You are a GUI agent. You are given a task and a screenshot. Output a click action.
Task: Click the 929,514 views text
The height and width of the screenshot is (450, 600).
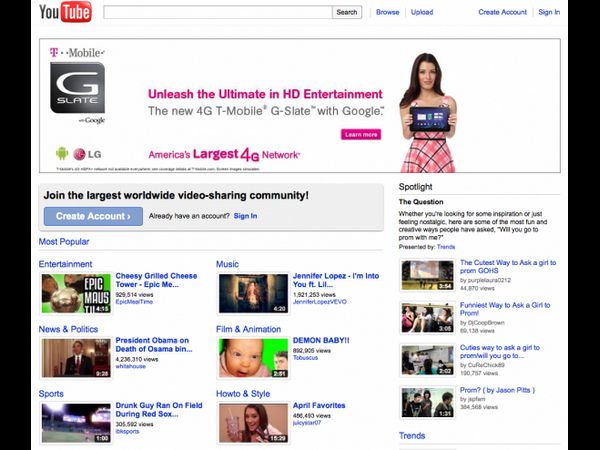coord(134,295)
